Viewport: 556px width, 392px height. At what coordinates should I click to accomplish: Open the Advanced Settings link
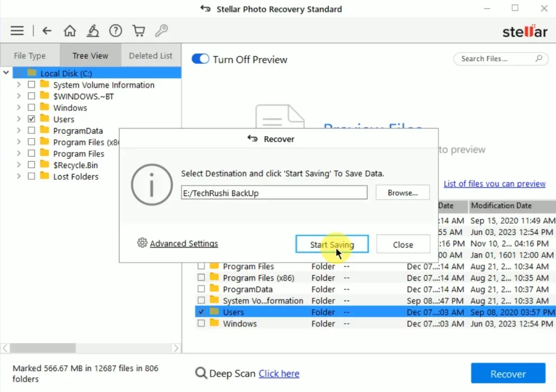click(x=183, y=244)
